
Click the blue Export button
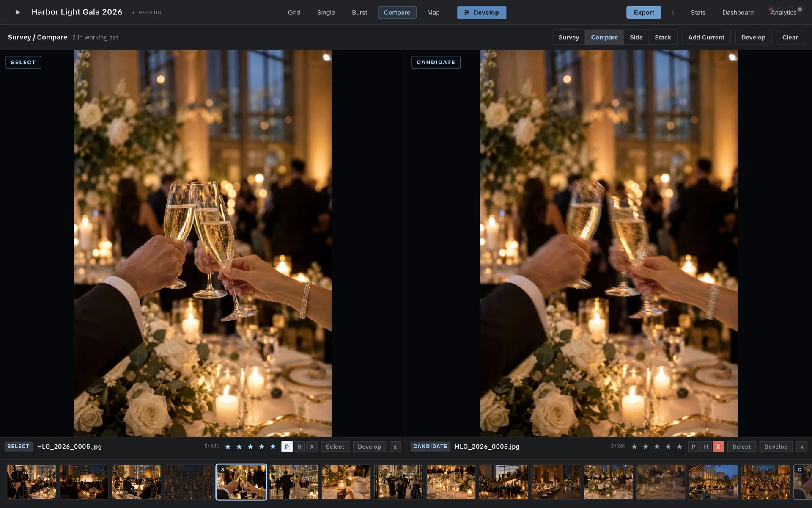pos(644,13)
